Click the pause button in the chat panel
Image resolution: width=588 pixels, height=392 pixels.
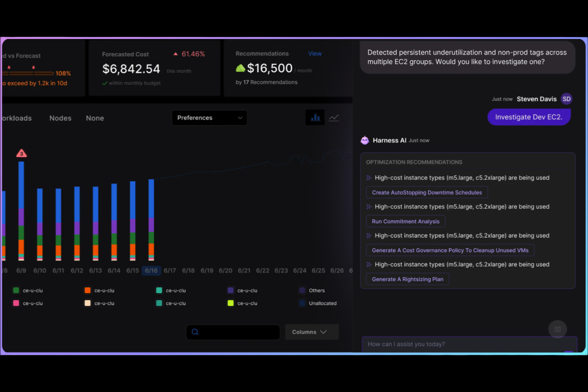(557, 329)
